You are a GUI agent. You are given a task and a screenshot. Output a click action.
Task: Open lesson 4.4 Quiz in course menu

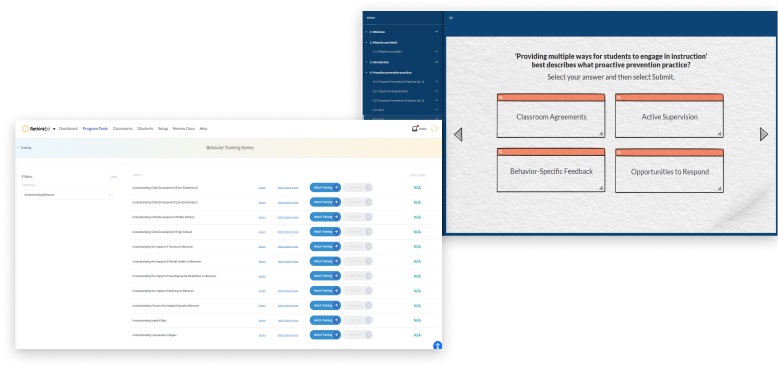pos(378,110)
